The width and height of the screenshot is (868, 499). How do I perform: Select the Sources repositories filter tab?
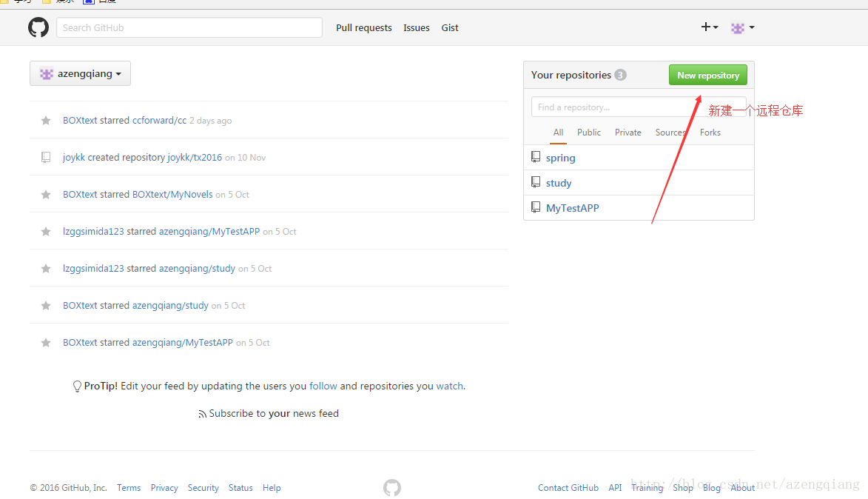670,133
